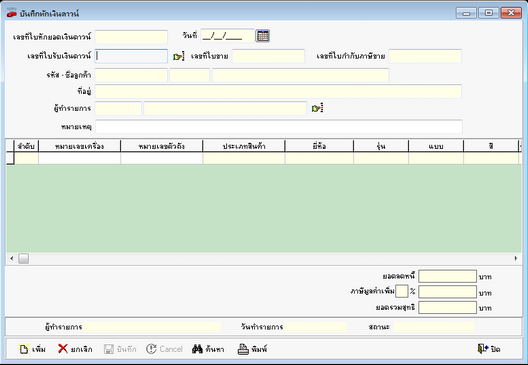Select the รุ่น column header

381,146
